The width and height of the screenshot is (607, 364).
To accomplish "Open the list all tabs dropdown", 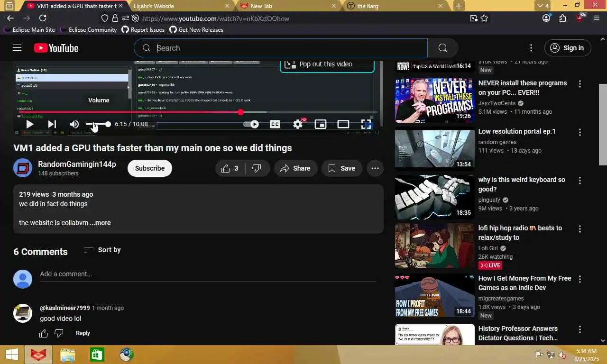I will [543, 6].
